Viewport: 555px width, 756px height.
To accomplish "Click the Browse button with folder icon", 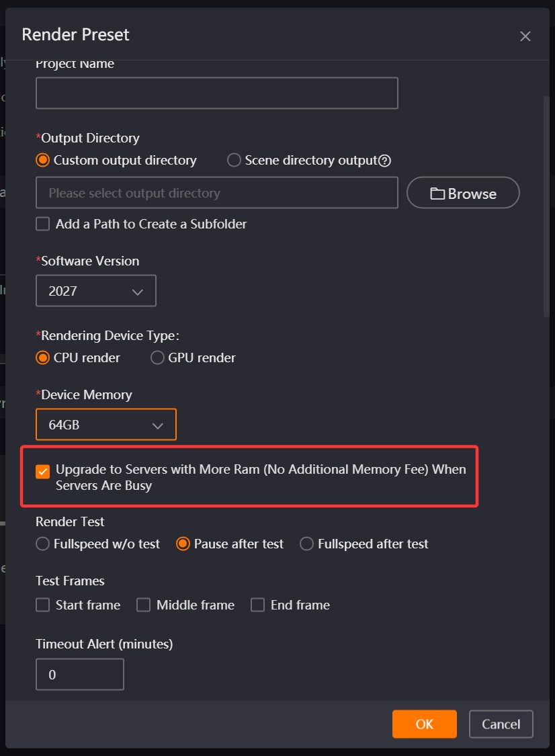I will coord(463,193).
